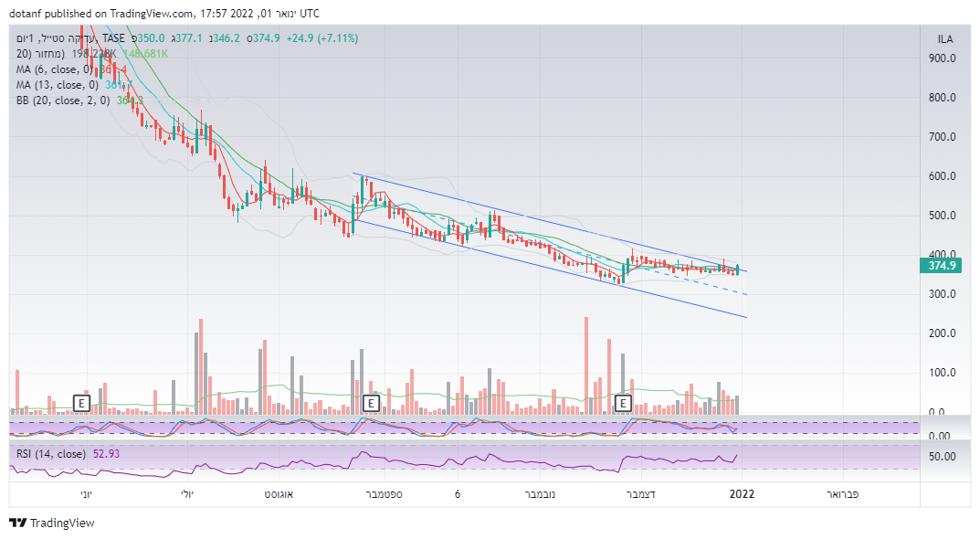Click the 800.0 price axis label

coord(942,98)
